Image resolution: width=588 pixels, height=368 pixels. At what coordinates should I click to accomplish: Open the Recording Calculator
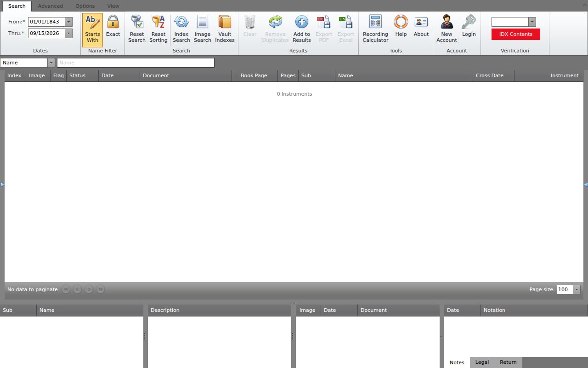click(x=375, y=30)
